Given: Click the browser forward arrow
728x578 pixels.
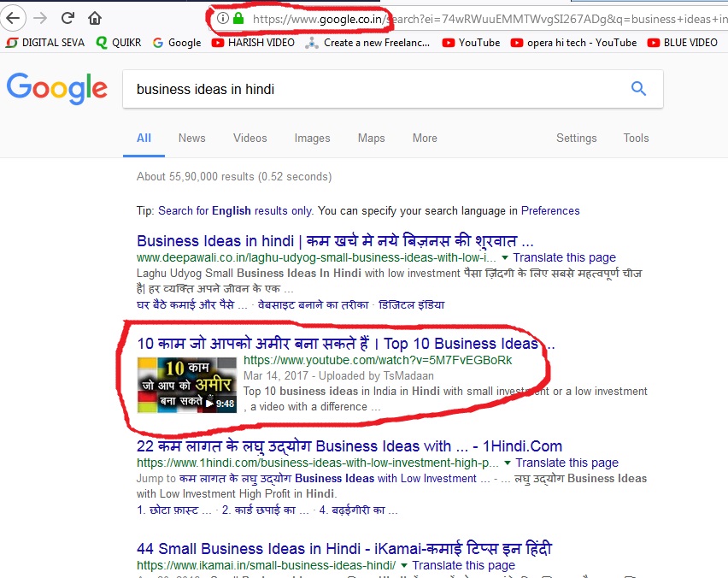Looking at the screenshot, I should 40,18.
